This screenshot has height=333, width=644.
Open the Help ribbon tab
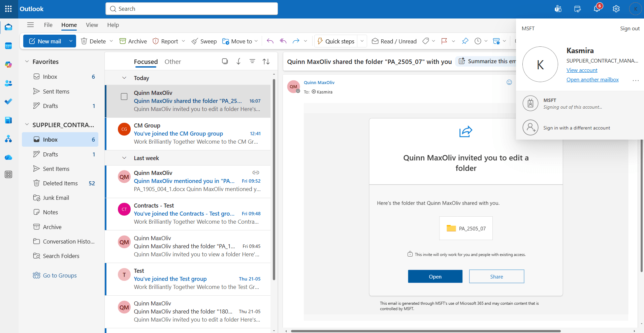pos(113,25)
